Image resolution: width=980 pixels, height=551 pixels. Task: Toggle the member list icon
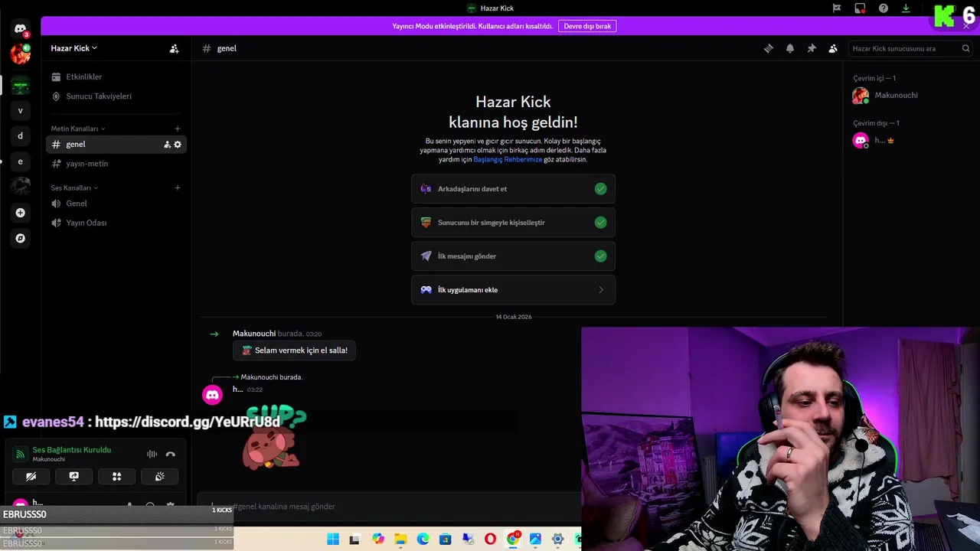tap(833, 48)
